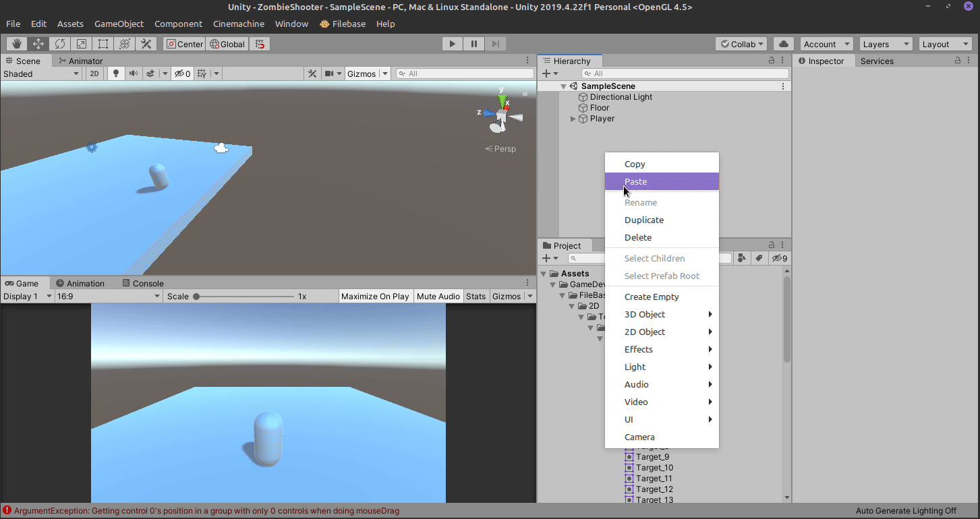
Task: Open the 3D Object submenu
Action: 662,314
